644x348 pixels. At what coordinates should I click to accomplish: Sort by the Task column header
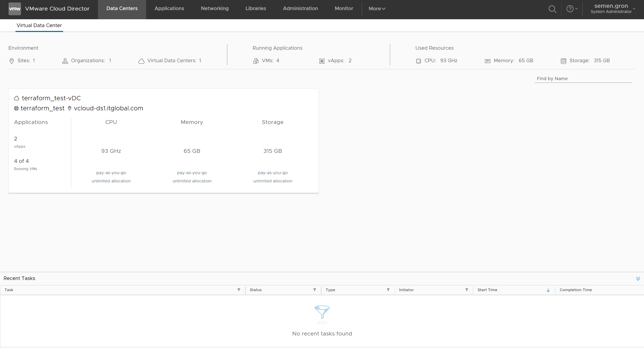pos(9,290)
